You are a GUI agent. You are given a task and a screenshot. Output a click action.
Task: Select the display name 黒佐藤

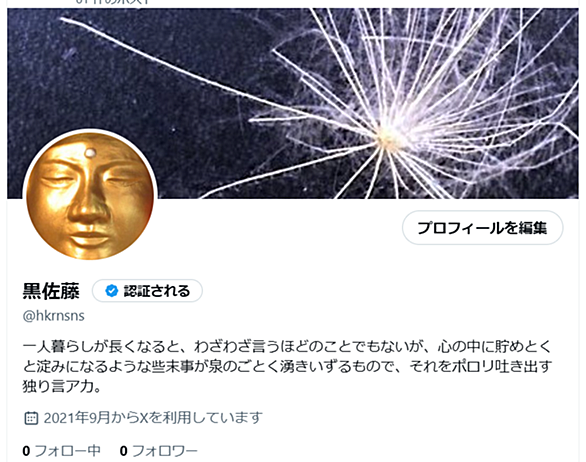tap(51, 291)
